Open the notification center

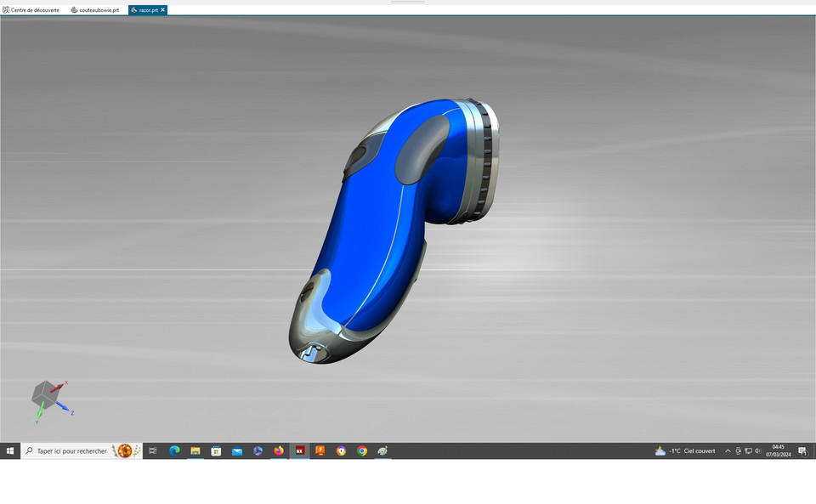pos(802,450)
